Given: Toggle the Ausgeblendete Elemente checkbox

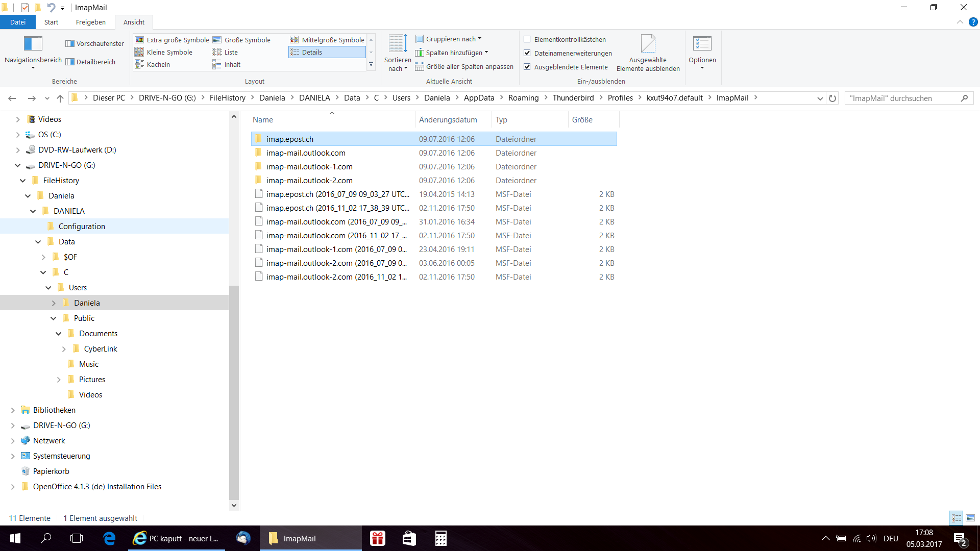Looking at the screenshot, I should point(527,67).
